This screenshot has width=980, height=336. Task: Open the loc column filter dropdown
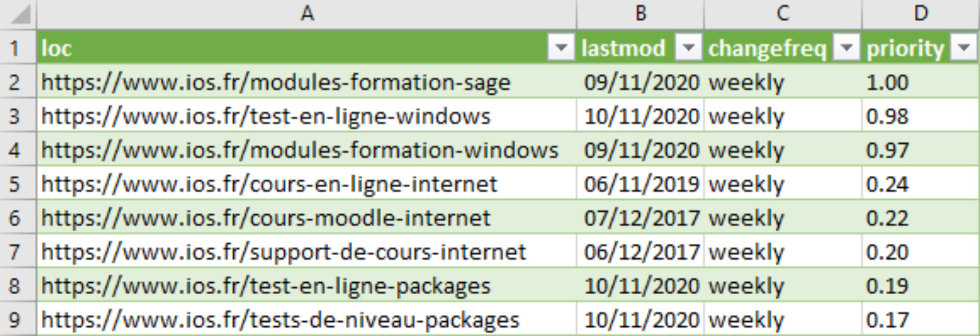point(561,48)
